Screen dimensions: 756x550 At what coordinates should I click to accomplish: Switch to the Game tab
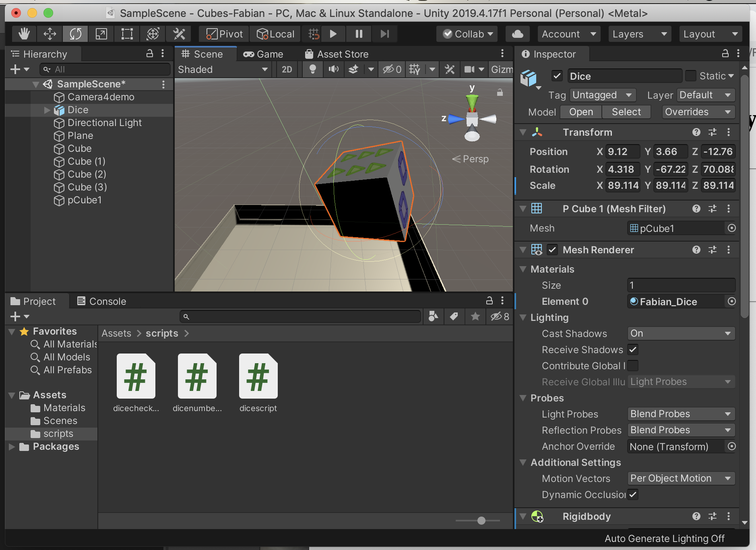point(264,54)
